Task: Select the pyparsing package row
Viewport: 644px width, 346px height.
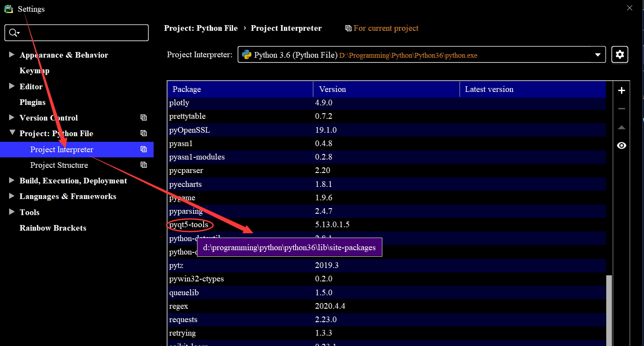Action: pyautogui.click(x=386, y=211)
